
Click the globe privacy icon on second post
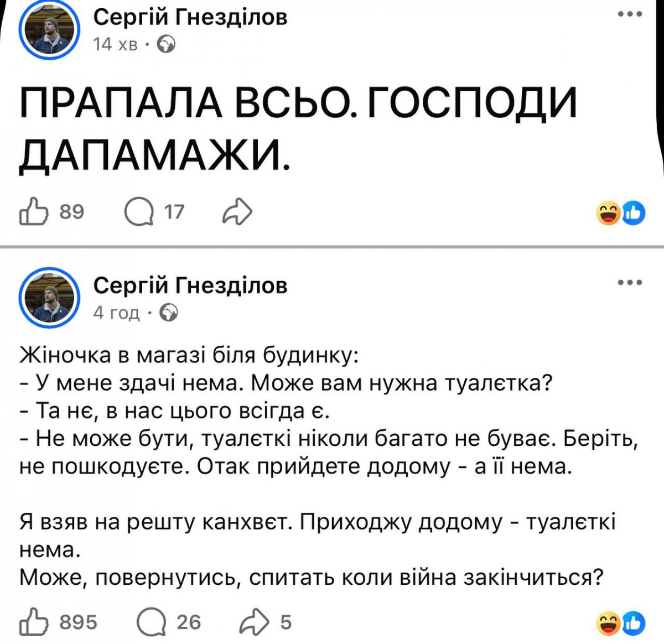[x=169, y=313]
